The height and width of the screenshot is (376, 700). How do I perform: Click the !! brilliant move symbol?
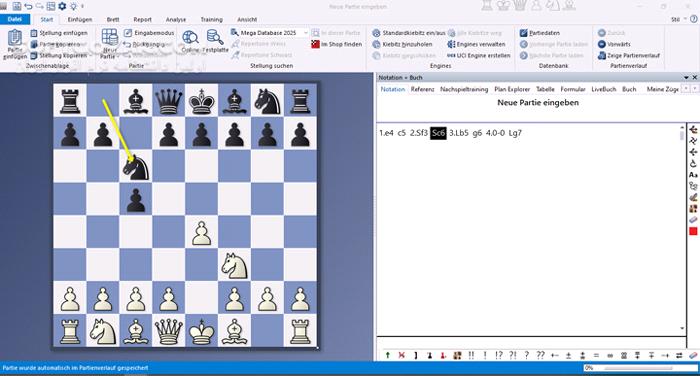tap(471, 355)
